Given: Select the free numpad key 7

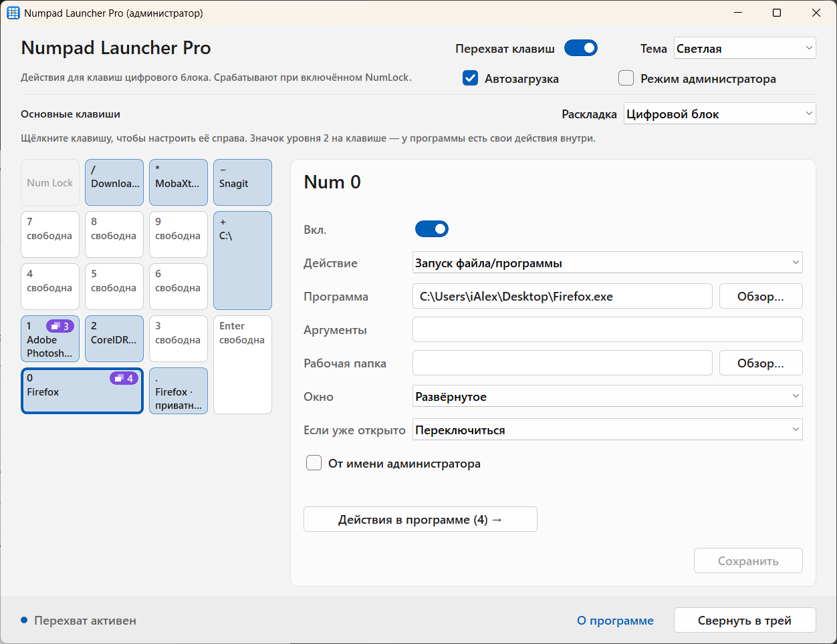Looking at the screenshot, I should coord(50,234).
